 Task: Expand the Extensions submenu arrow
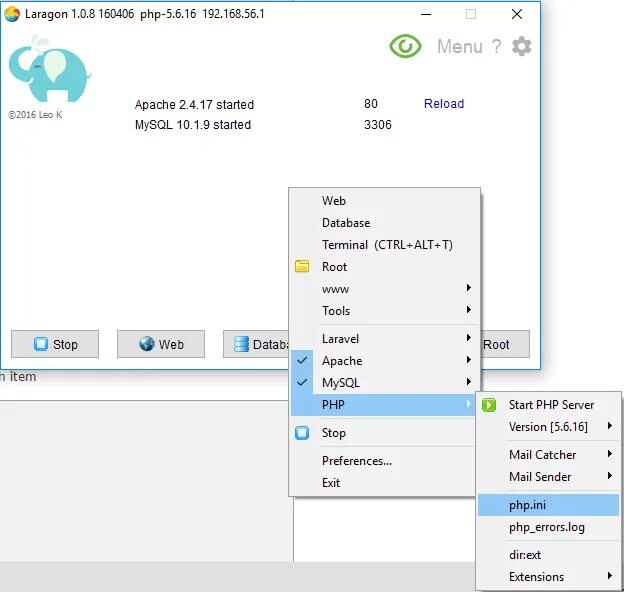coord(609,576)
